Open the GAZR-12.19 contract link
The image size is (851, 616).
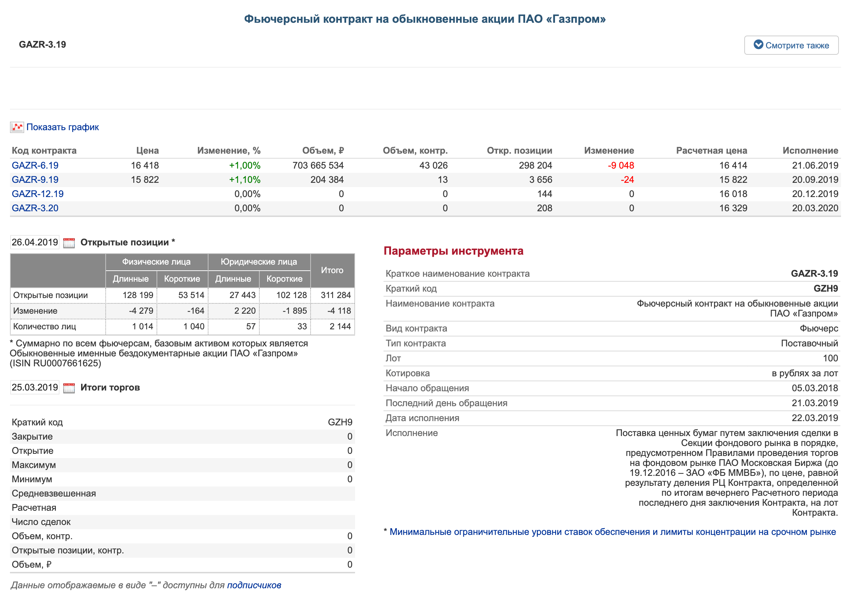[37, 194]
